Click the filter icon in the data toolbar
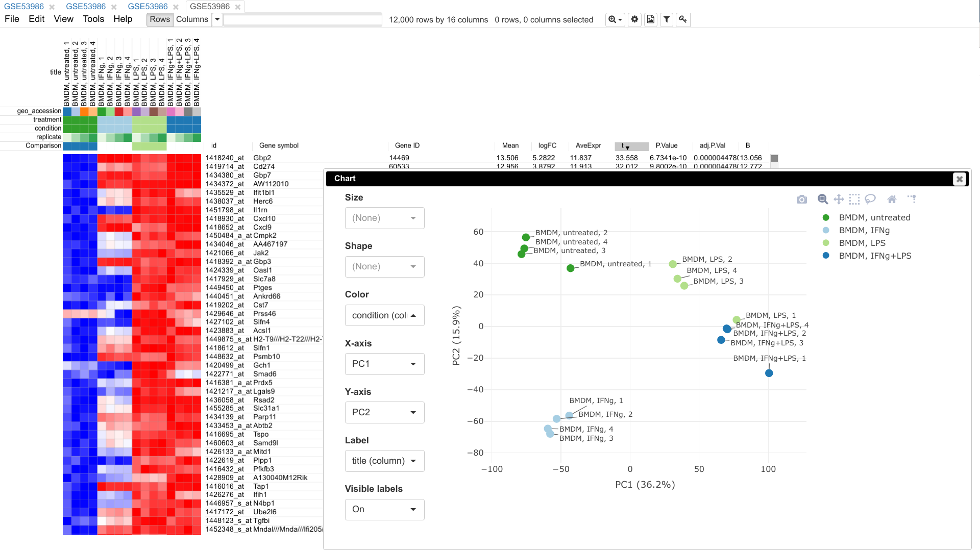980x551 pixels. click(x=666, y=19)
